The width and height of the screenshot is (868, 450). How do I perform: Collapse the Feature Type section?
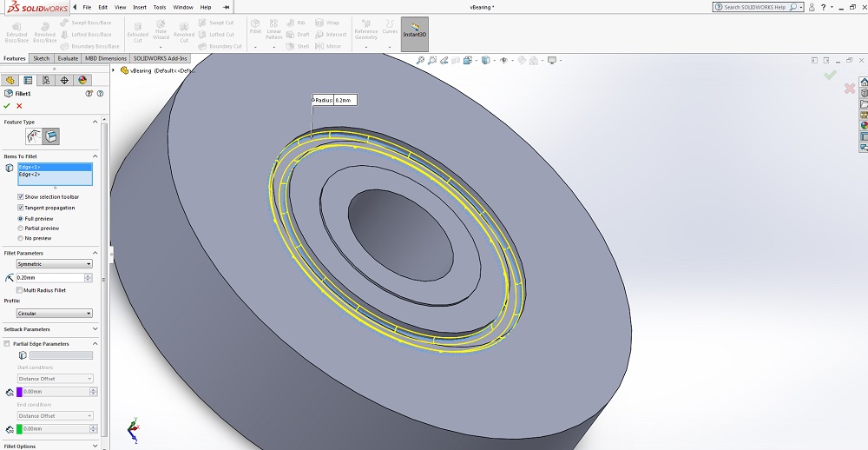point(95,122)
